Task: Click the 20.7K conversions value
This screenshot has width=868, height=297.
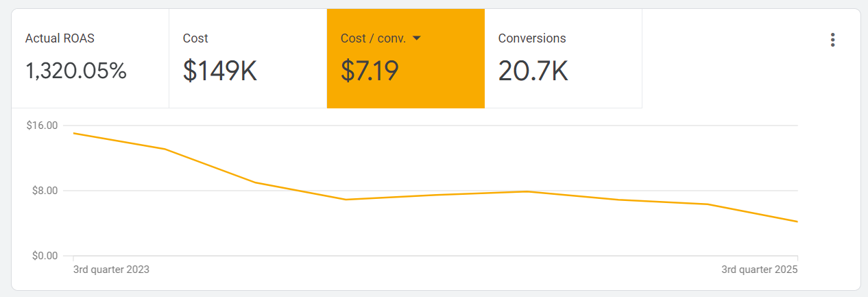Action: [x=533, y=71]
